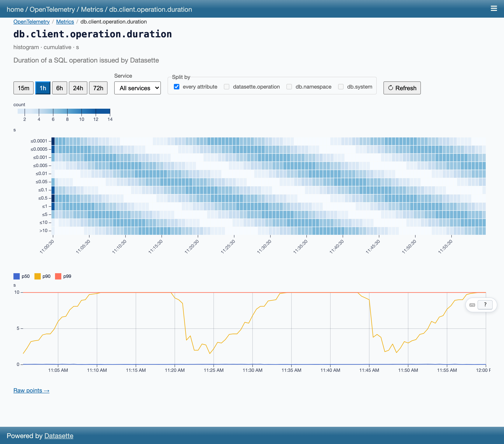504x444 pixels.
Task: Click the ≤5 heatmap row label
Action: pyautogui.click(x=44, y=214)
